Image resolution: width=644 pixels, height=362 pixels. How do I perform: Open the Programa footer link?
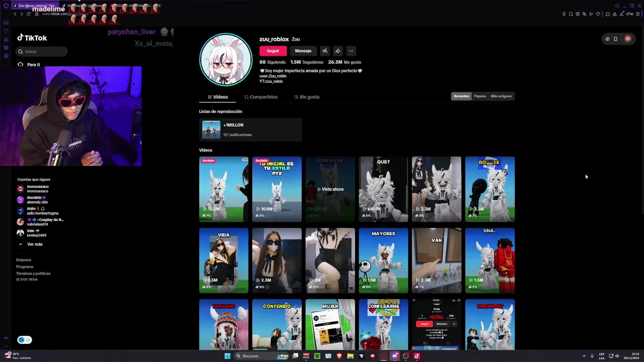25,266
